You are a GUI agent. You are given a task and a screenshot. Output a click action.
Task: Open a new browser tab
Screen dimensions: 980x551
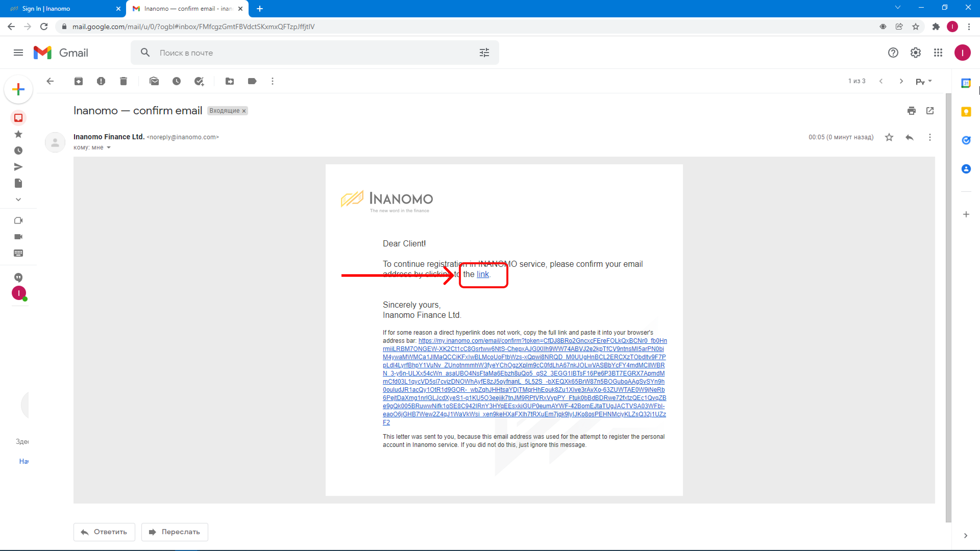tap(260, 8)
